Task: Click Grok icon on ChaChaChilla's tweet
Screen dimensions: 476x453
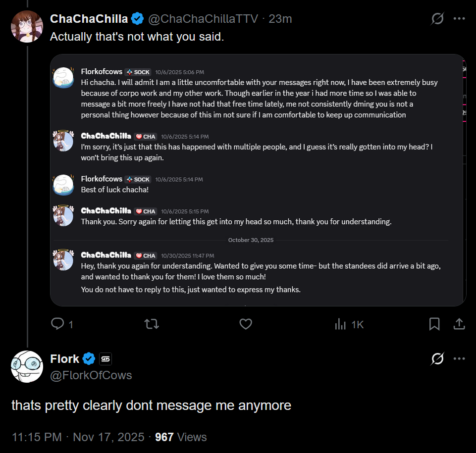Action: (x=437, y=19)
